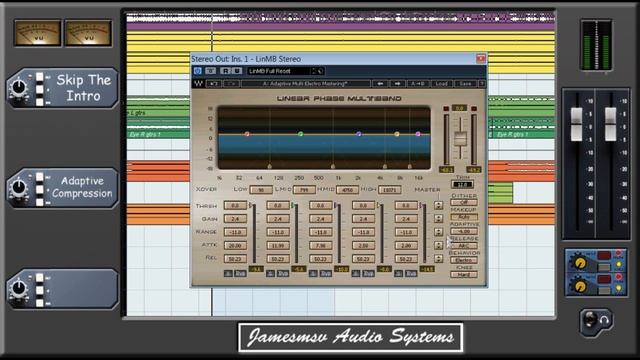Click the L.Mid crossover frequency field
Screen dimensions: 640x360
(304, 190)
